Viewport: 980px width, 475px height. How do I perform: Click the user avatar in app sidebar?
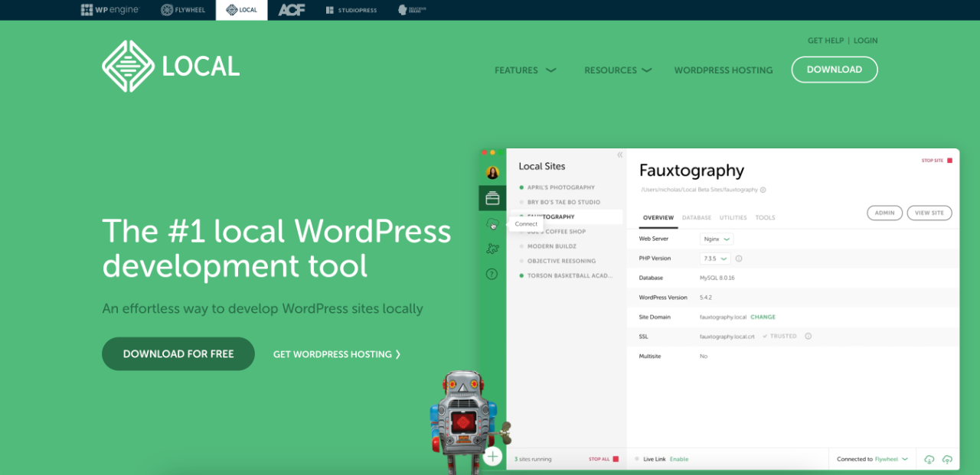[492, 173]
